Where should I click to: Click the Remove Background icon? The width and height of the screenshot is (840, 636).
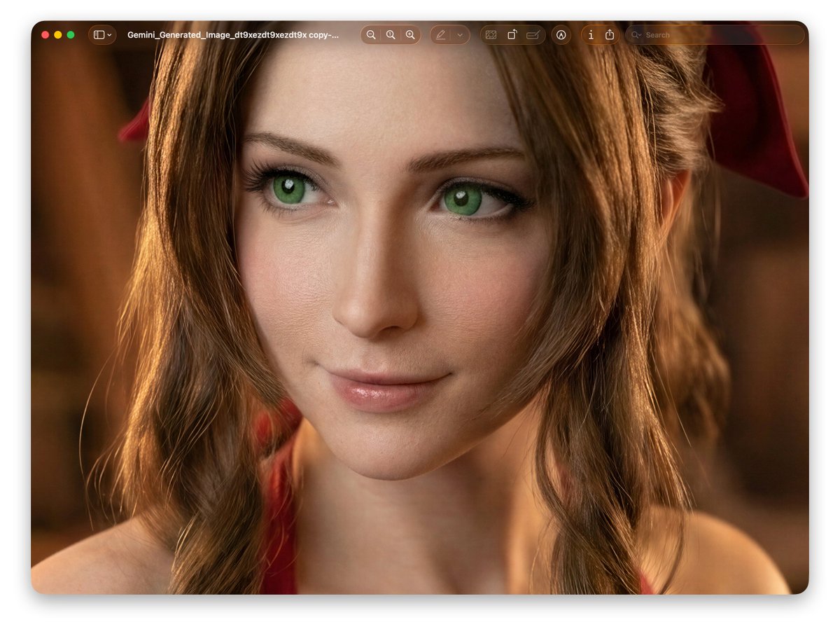tap(491, 35)
